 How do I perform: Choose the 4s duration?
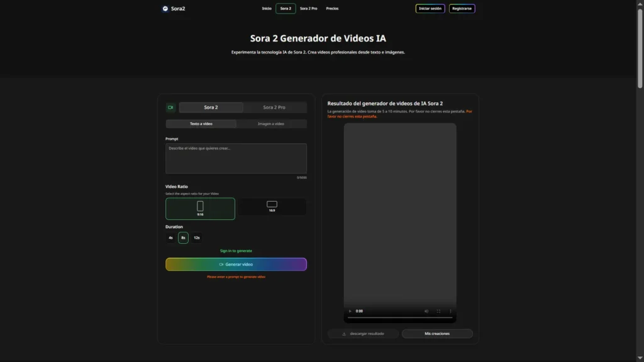[170, 238]
